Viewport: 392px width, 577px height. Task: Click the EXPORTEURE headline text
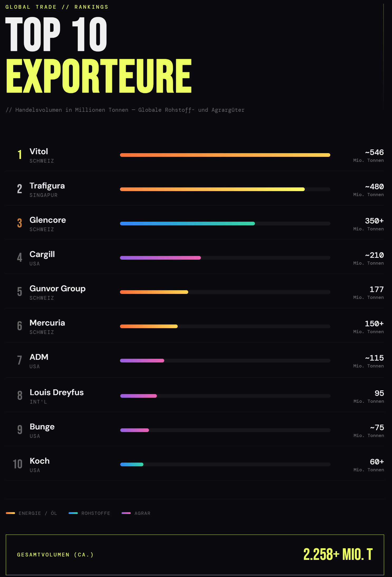(x=99, y=76)
